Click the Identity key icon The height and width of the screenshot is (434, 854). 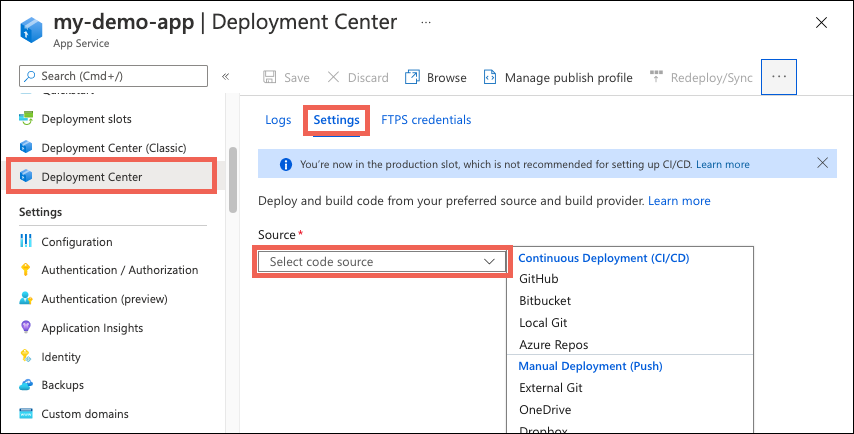[27, 357]
